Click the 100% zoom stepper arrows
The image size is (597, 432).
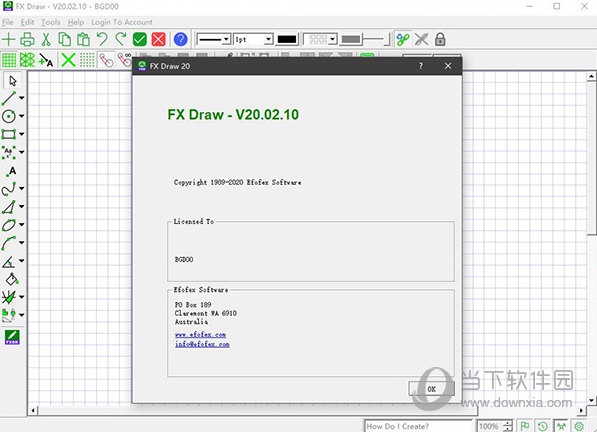[x=508, y=426]
